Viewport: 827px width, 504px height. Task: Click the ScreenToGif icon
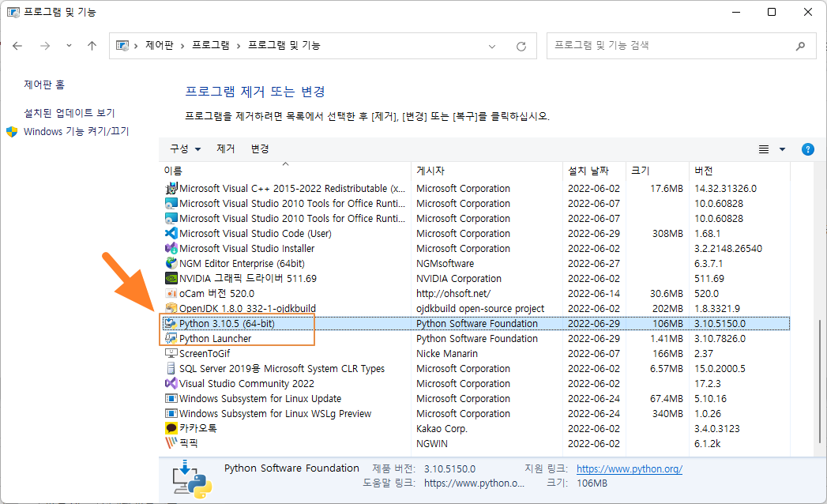[171, 353]
